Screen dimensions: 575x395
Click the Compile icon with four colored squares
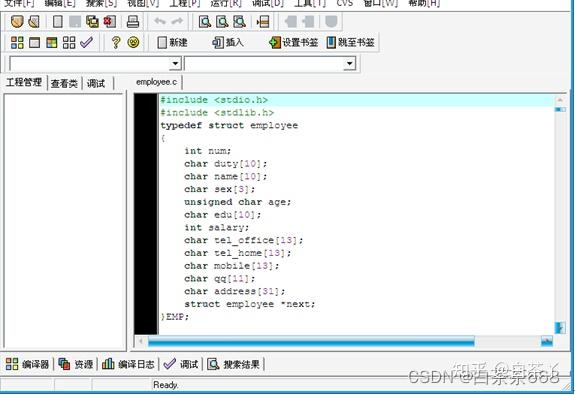pyautogui.click(x=17, y=43)
